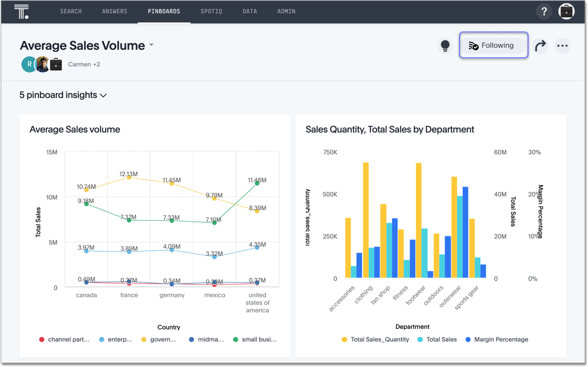Switch to the Search tab

71,11
